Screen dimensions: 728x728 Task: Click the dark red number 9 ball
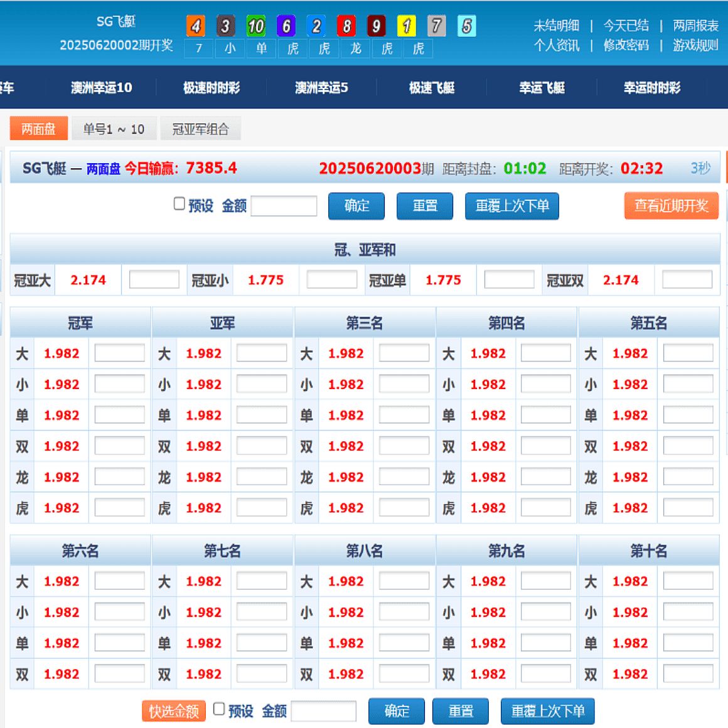377,26
